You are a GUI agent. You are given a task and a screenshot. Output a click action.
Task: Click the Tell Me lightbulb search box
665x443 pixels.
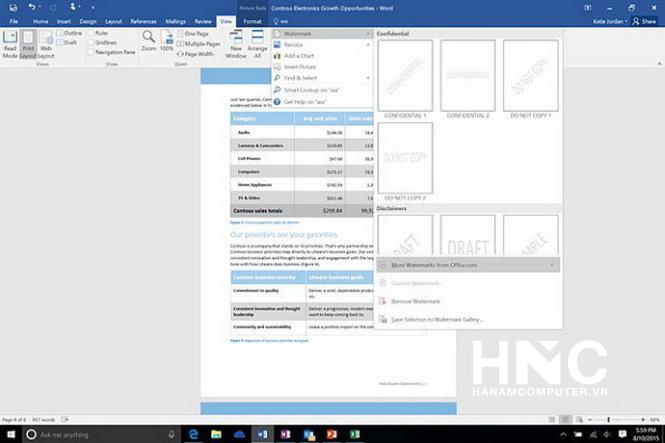click(x=281, y=21)
